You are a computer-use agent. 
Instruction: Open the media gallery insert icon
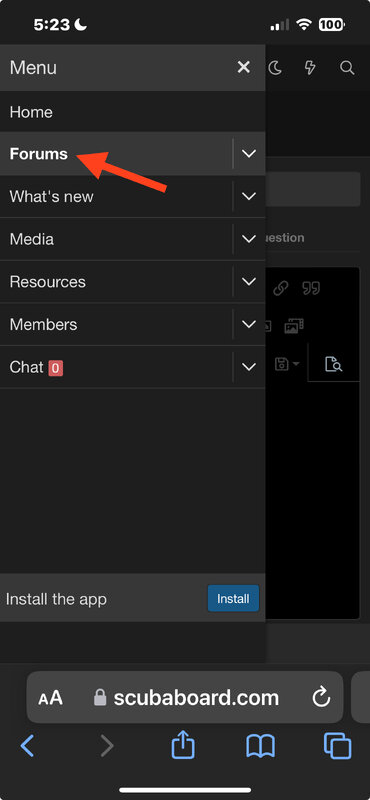(294, 326)
